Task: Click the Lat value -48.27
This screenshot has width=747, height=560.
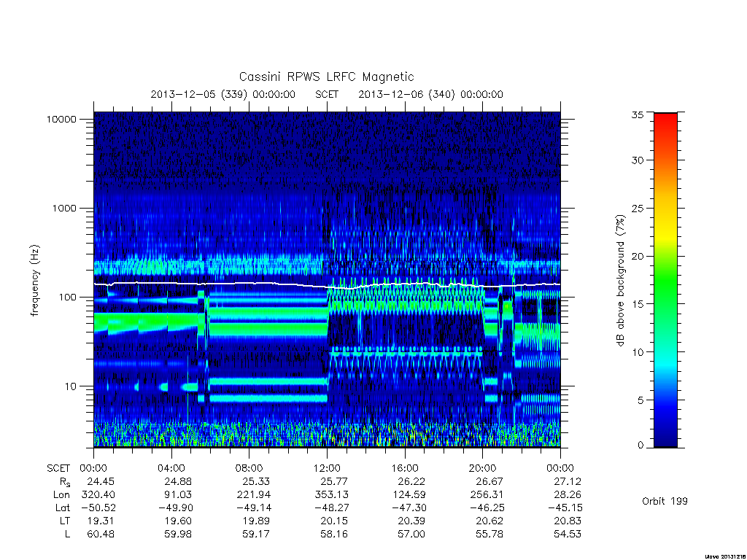Action: [x=331, y=507]
